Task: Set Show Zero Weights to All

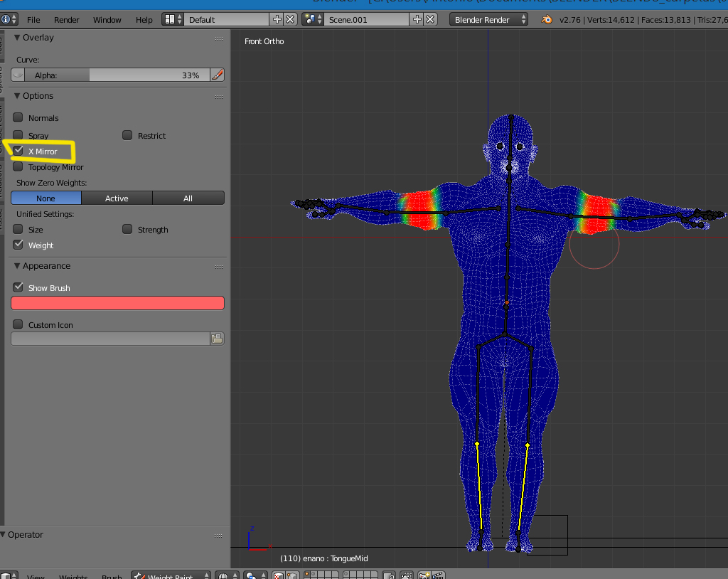Action: [188, 198]
